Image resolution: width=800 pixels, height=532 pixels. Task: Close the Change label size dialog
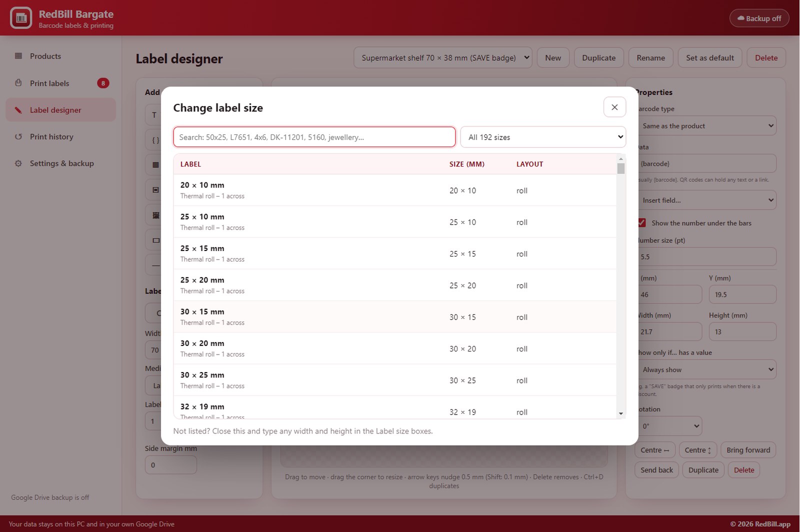pos(614,107)
